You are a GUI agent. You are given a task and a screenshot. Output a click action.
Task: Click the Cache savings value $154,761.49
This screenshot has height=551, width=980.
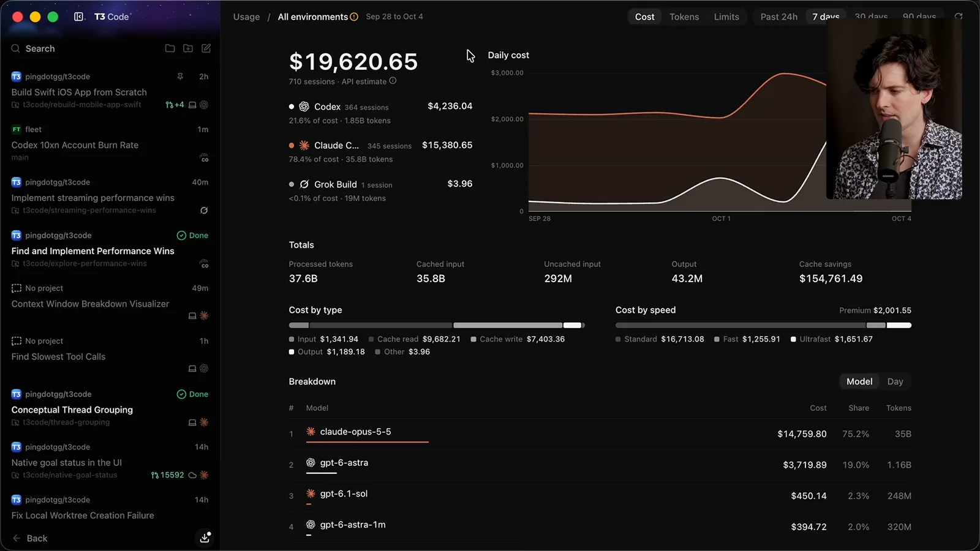pyautogui.click(x=831, y=279)
